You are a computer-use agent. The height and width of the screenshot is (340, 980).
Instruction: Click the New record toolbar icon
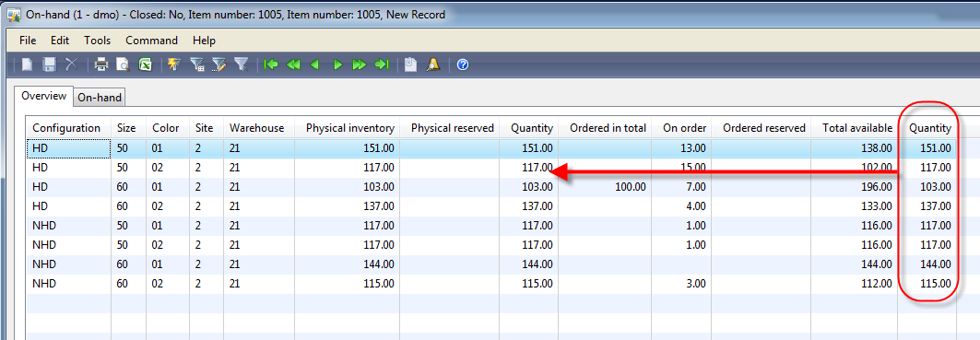27,64
